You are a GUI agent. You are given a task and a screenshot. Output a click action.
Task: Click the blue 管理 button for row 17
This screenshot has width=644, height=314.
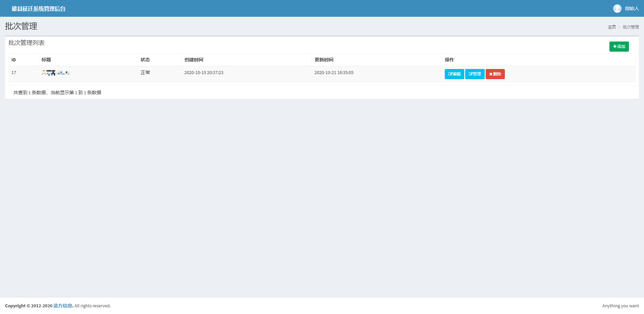(x=475, y=74)
